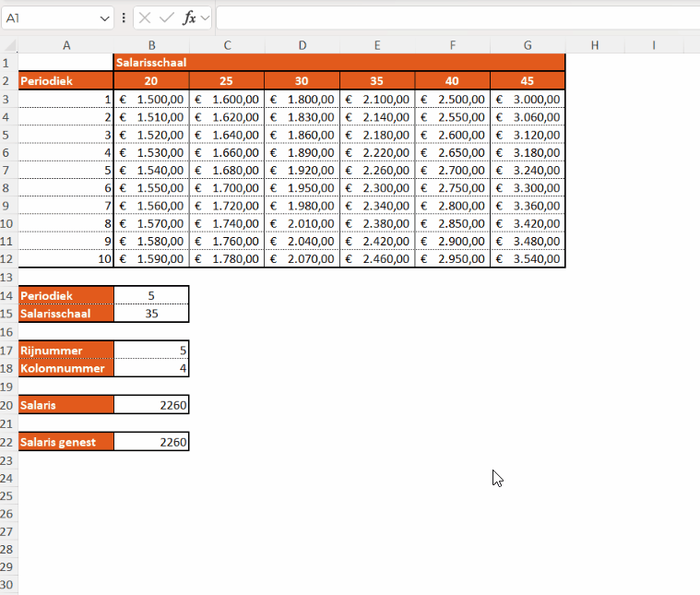Screen dimensions: 700x595
Task: Click the Kolomnummer label cell
Action: pyautogui.click(x=66, y=368)
